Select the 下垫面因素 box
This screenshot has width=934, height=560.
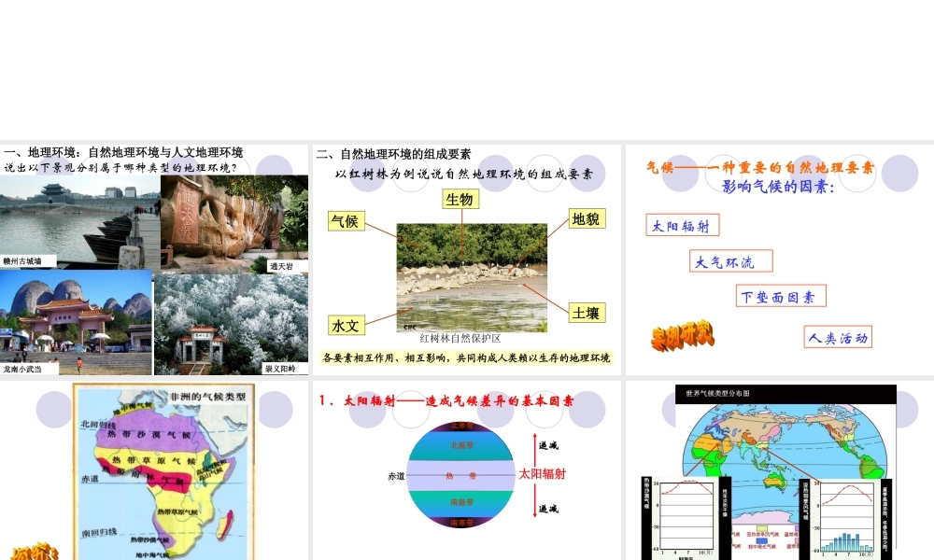coord(780,295)
